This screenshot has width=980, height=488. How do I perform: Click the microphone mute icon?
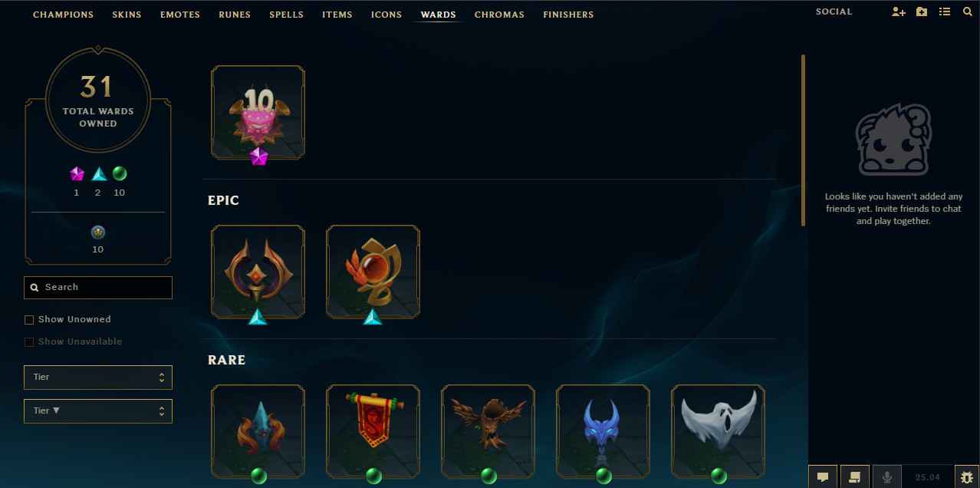887,476
